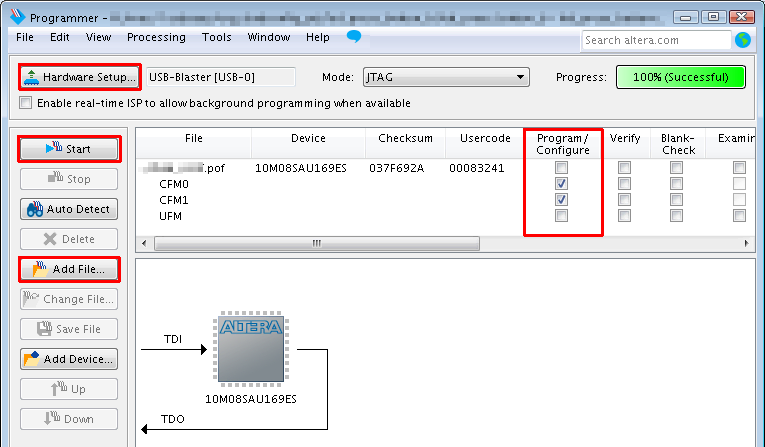
Task: Click the Hardware Setup button
Action: (x=79, y=77)
